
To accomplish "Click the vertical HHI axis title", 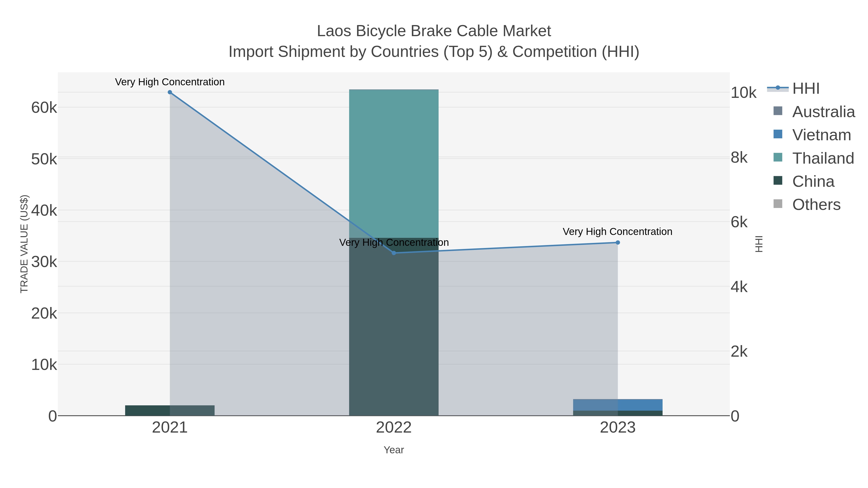I will pyautogui.click(x=759, y=244).
